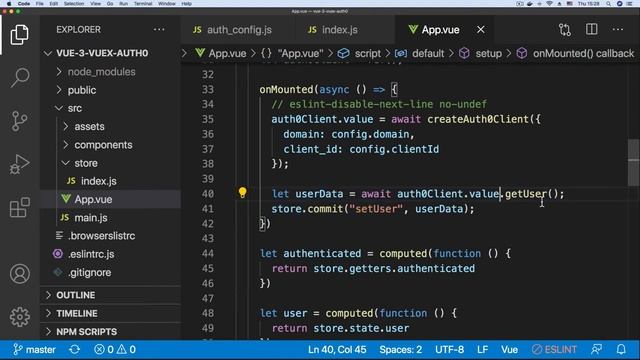Click the setup breadcrumb segment
640x360 pixels.
[481, 53]
